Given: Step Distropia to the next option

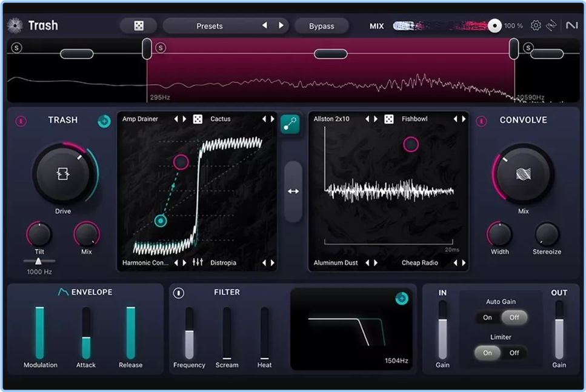Looking at the screenshot, I should (x=273, y=263).
